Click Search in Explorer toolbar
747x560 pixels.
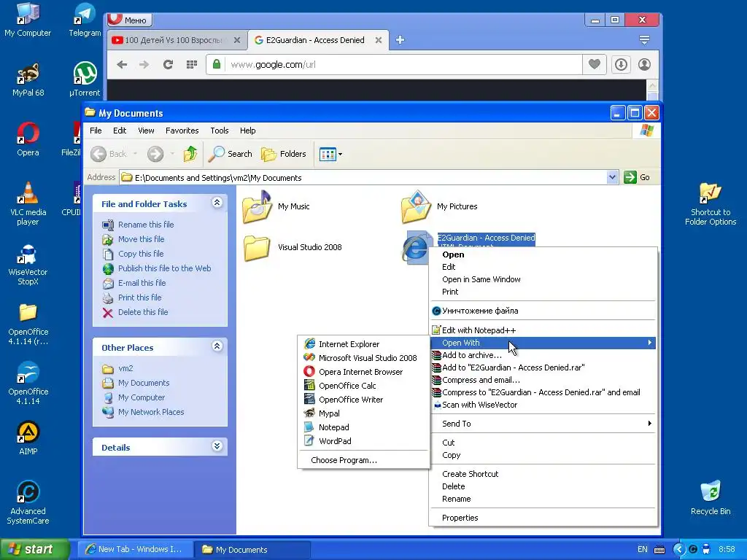(230, 154)
